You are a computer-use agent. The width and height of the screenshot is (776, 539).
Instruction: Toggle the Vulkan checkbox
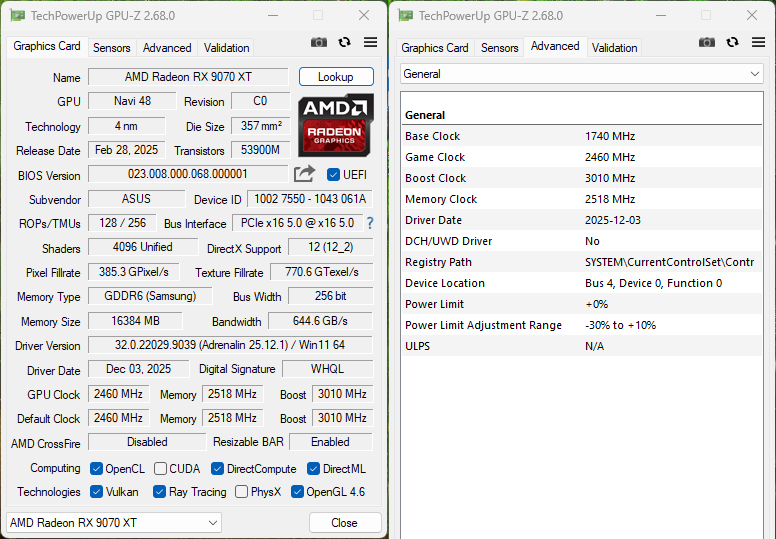pos(96,491)
